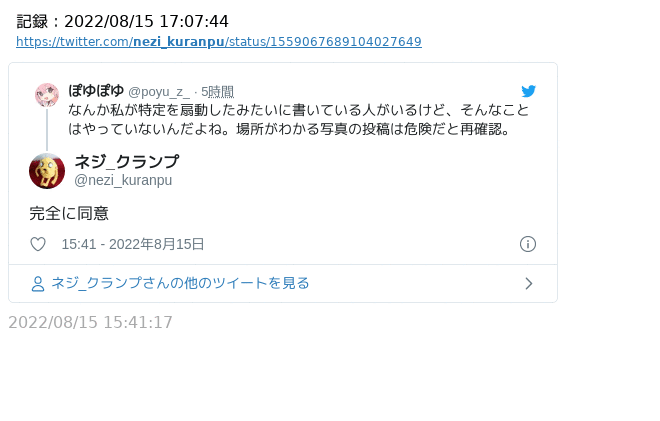Click the 記録 2022/08/15 17:07:44 heading

tap(122, 21)
